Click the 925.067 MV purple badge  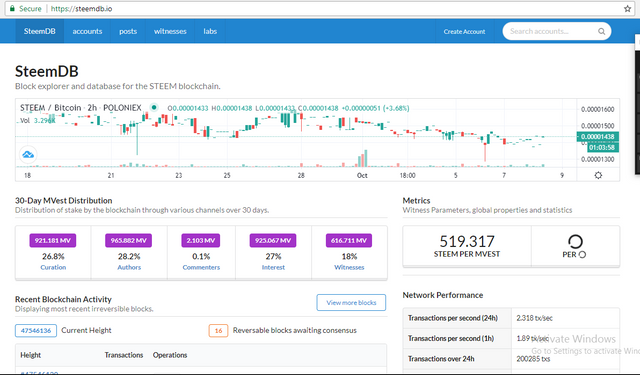click(x=273, y=240)
